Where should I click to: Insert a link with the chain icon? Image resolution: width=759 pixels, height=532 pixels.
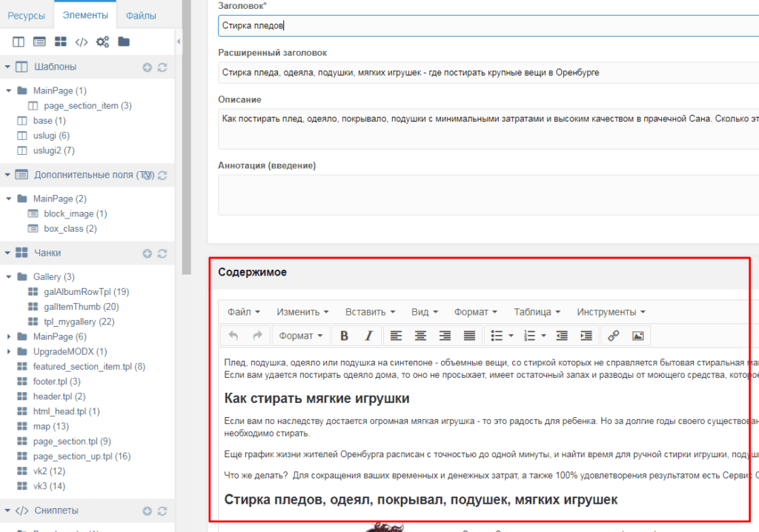(x=613, y=336)
